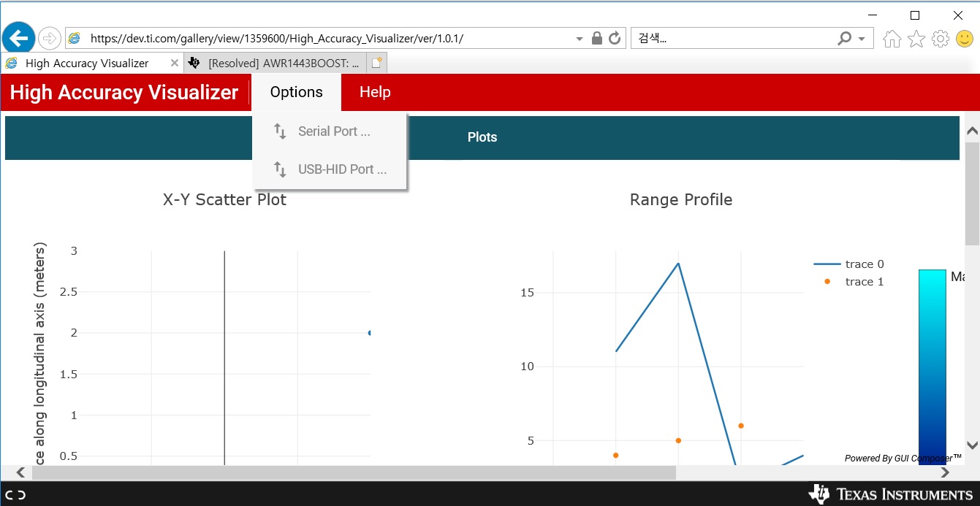
Task: Toggle trace 0 in the legend
Action: [x=849, y=264]
